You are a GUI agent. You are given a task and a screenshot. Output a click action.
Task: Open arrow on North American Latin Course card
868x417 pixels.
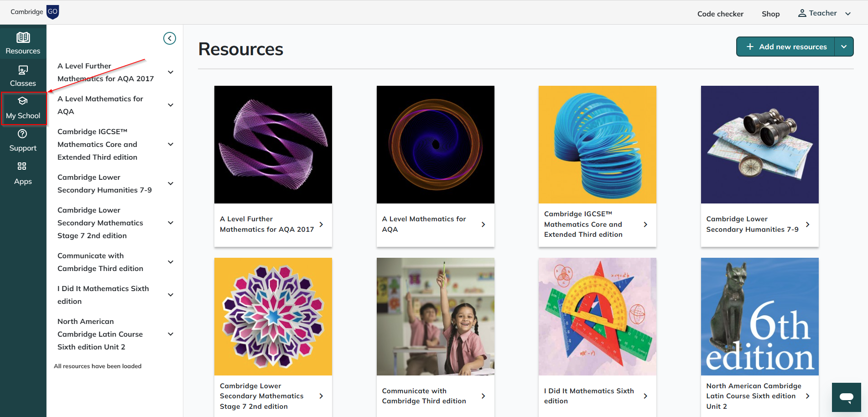tap(808, 396)
